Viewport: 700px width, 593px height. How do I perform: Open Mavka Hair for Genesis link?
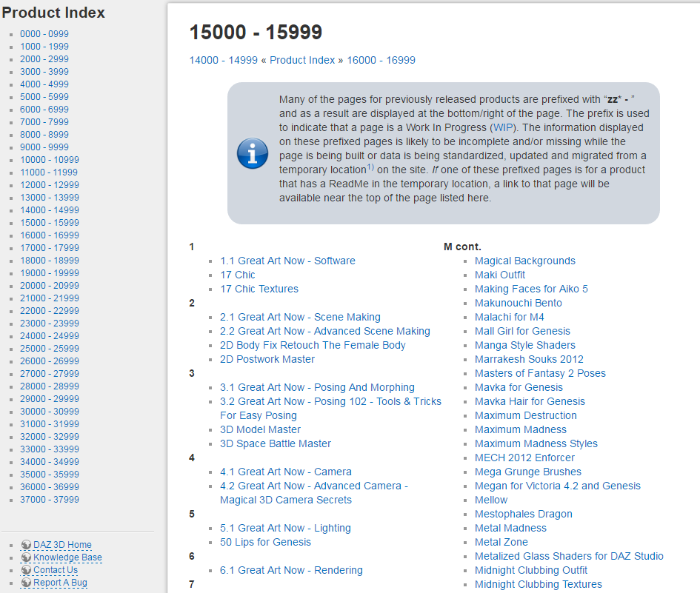click(530, 401)
